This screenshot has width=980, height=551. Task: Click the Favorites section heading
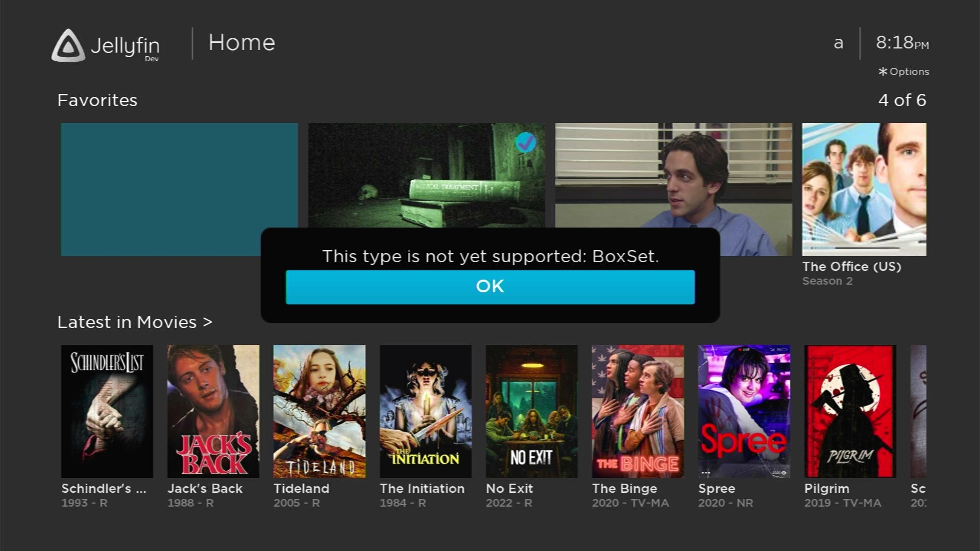pos(97,100)
